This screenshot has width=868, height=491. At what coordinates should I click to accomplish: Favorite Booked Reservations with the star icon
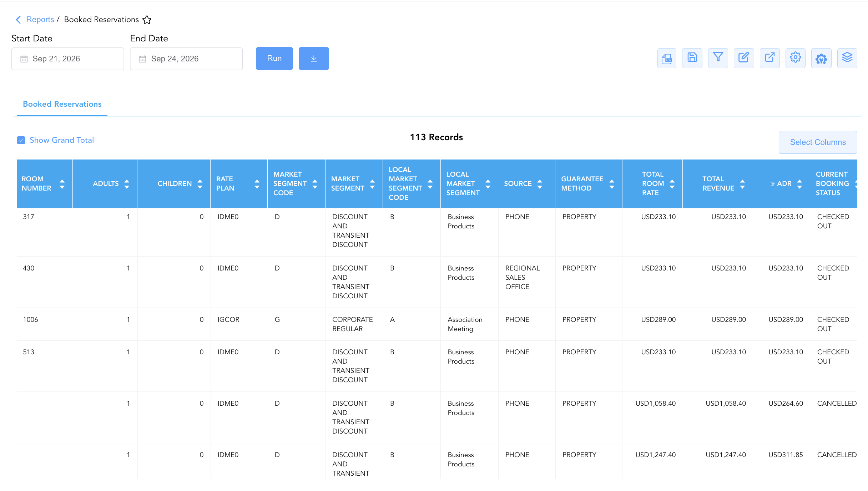point(147,20)
